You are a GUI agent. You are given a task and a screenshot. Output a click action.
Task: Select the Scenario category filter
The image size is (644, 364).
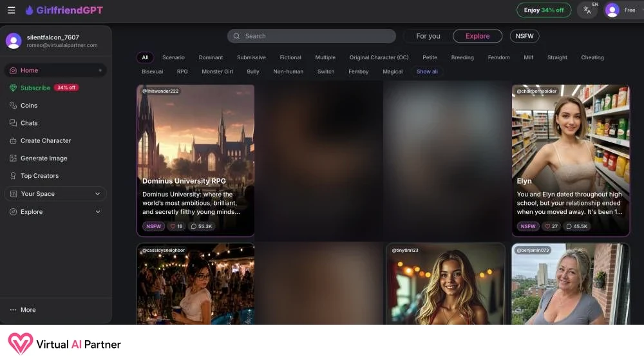coord(173,57)
